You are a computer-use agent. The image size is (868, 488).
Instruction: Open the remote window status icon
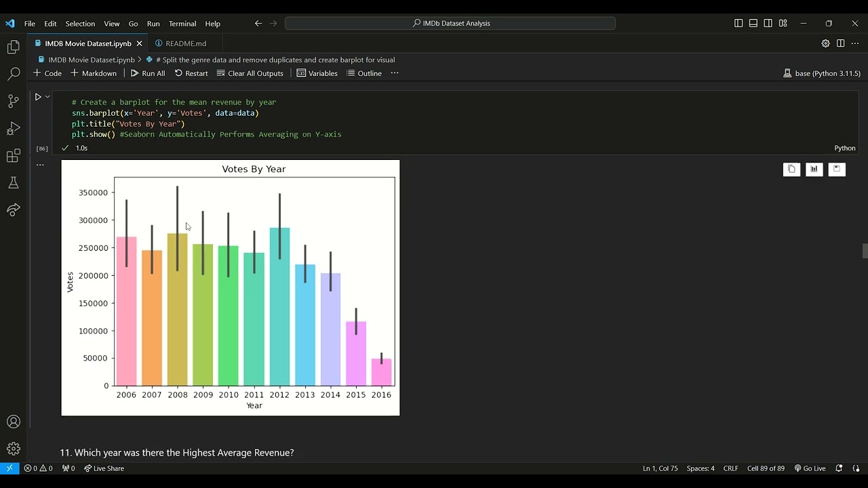[x=9, y=468]
